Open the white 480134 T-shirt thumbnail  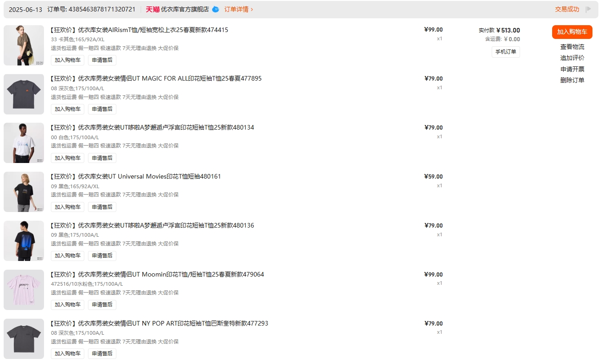point(24,143)
